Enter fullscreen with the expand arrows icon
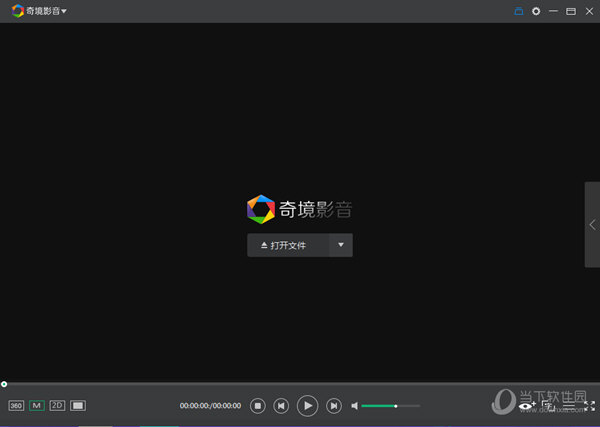The image size is (600, 427). 590,406
